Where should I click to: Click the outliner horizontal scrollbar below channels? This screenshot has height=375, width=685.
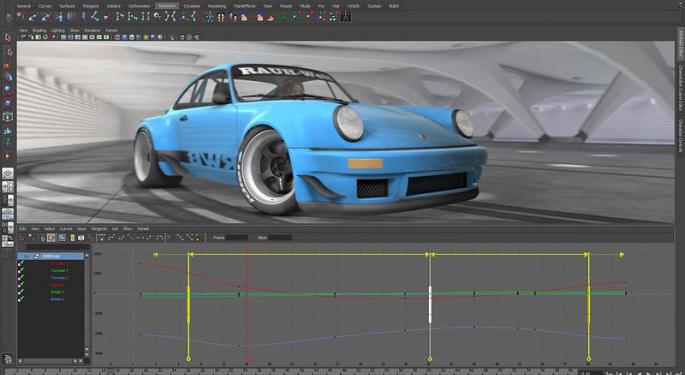click(51, 361)
